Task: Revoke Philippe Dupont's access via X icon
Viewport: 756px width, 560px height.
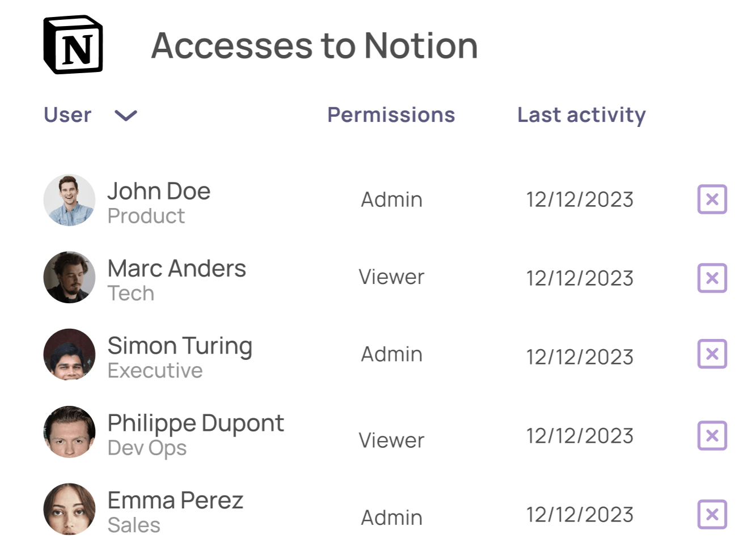Action: coord(712,436)
